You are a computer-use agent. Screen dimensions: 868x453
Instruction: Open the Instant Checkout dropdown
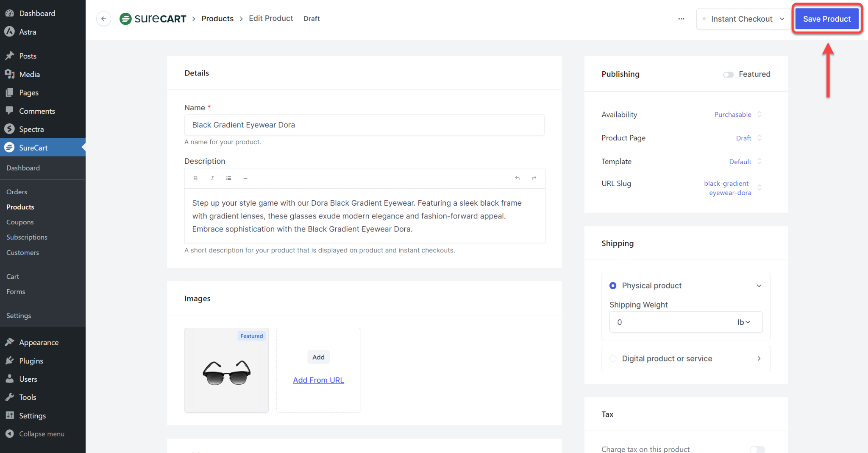coord(743,19)
